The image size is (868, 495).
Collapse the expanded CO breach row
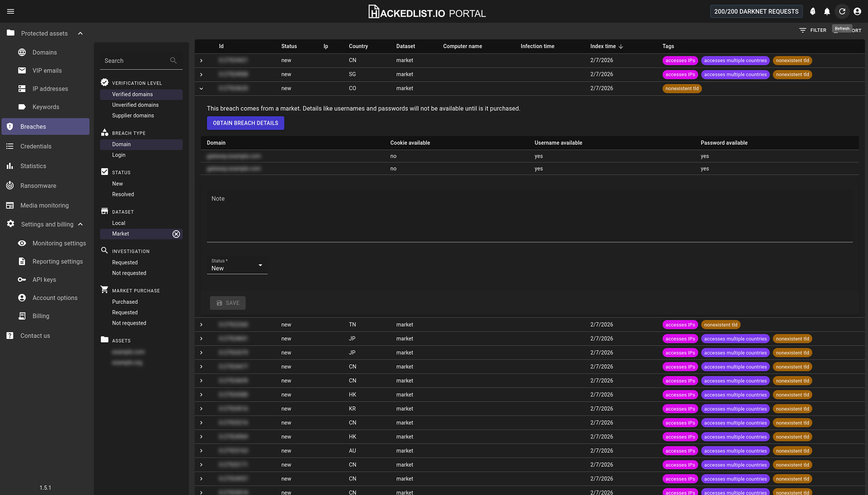point(201,88)
